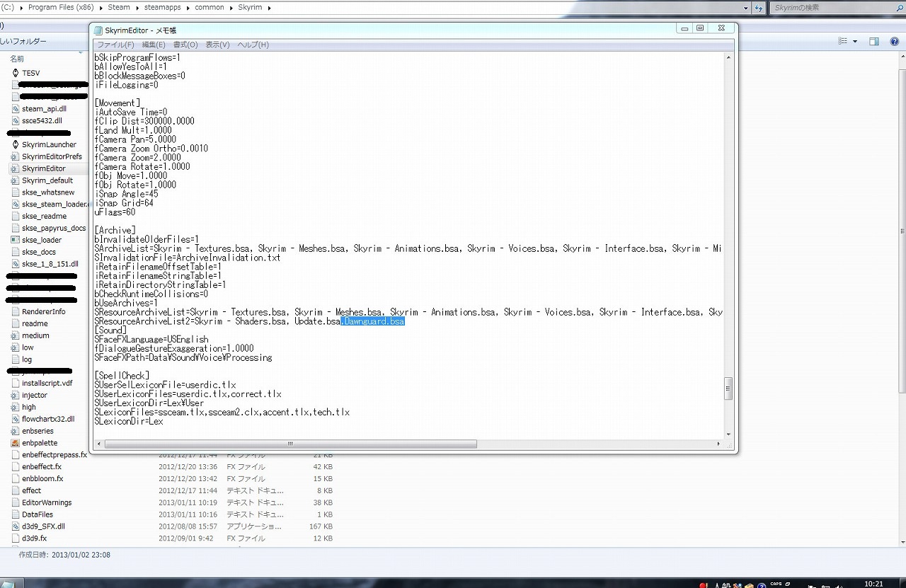Toggle the Explorer preview pane icon
906x588 pixels.
pyautogui.click(x=874, y=42)
